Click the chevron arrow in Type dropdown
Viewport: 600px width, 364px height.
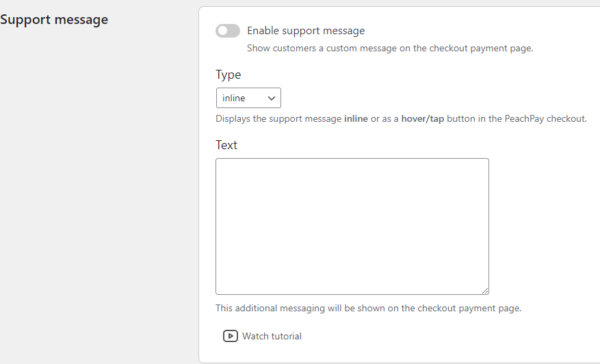point(272,99)
